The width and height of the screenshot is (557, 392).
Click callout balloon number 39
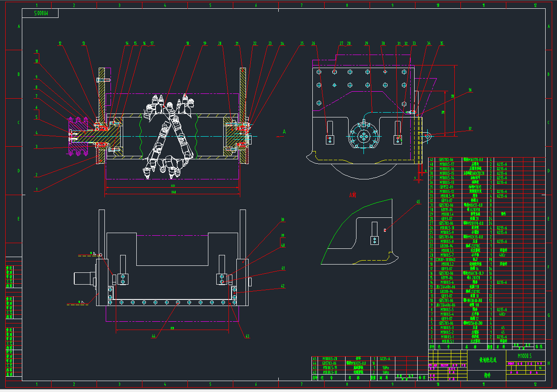283,235
